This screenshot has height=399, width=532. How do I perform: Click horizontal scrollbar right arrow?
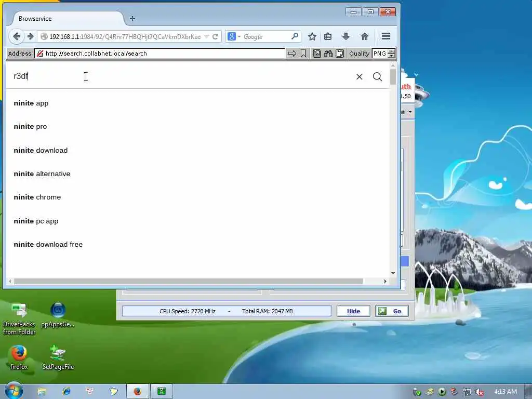[385, 281]
